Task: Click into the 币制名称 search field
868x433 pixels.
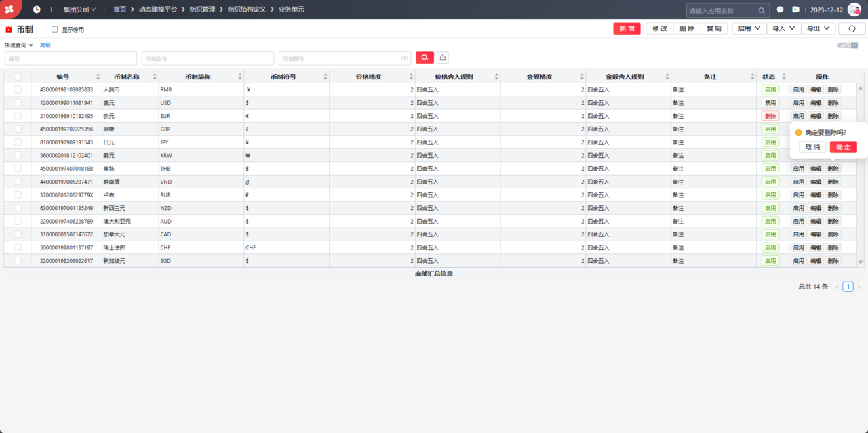Action: [x=208, y=58]
